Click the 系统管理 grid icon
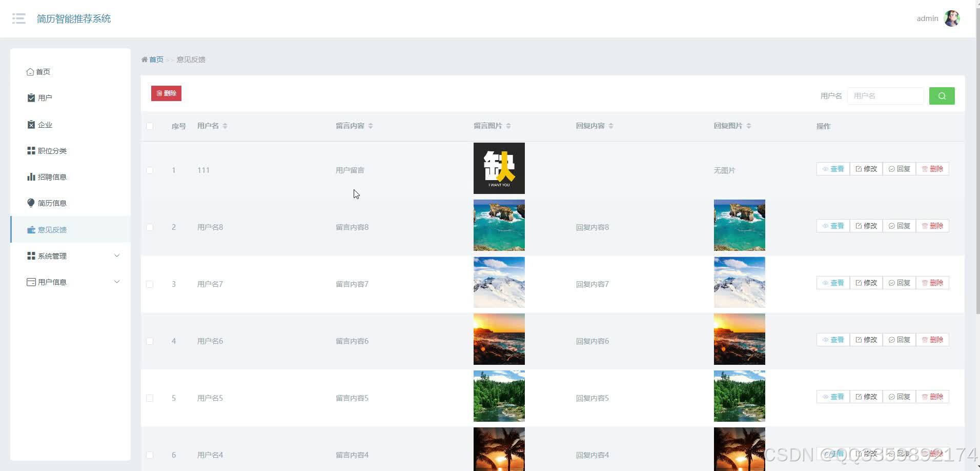The height and width of the screenshot is (471, 980). point(31,256)
